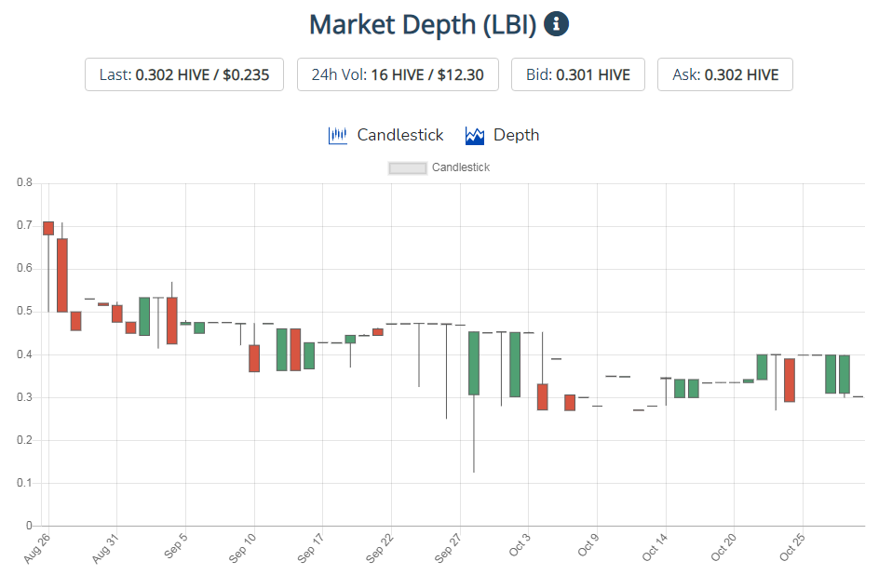892x588 pixels.
Task: Click the Oct 3 x-axis label
Action: (520, 545)
